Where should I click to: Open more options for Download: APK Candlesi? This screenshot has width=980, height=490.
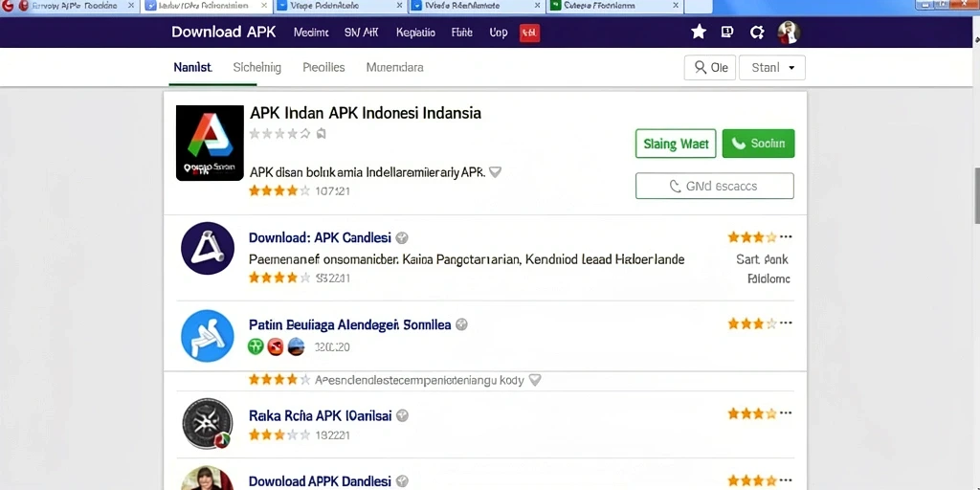click(x=787, y=237)
